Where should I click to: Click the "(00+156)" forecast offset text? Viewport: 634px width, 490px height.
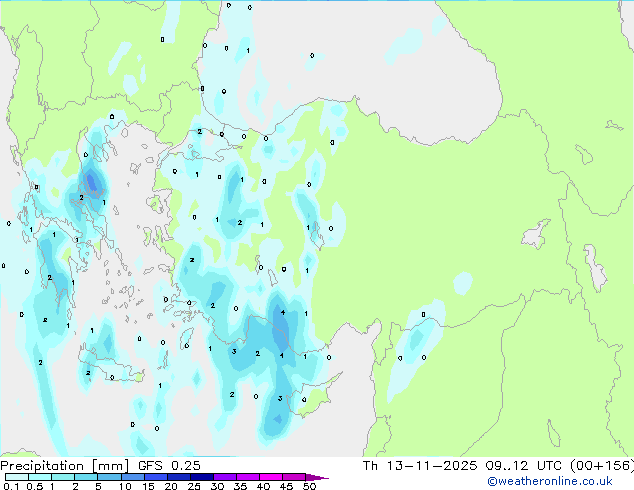pyautogui.click(x=602, y=466)
